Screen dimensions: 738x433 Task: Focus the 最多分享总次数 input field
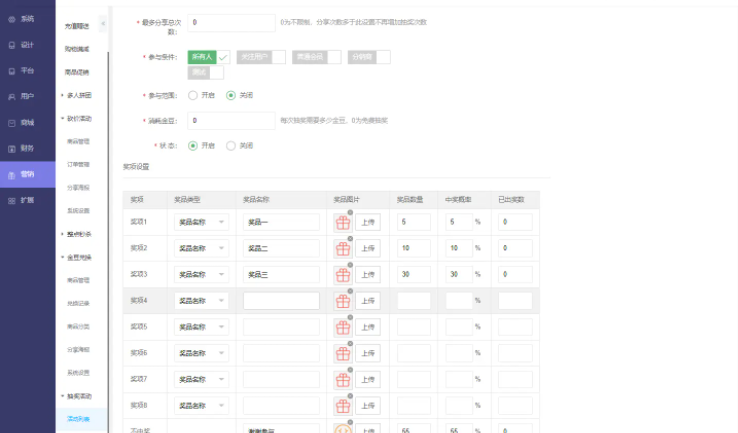pyautogui.click(x=231, y=23)
